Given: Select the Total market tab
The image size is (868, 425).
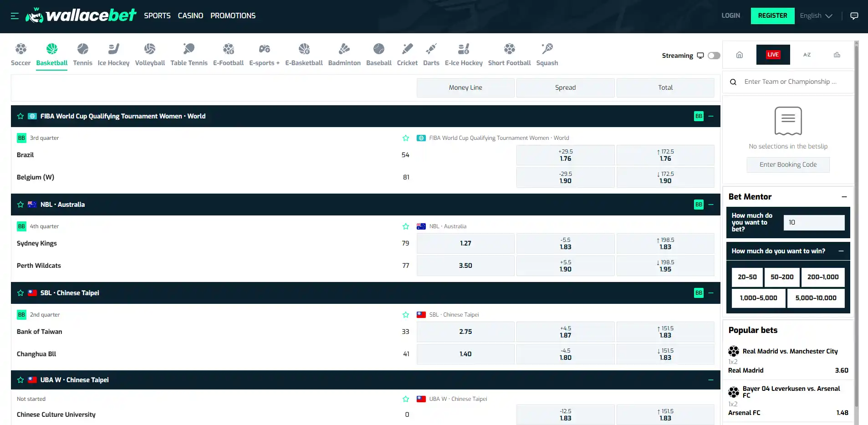Looking at the screenshot, I should pos(665,88).
